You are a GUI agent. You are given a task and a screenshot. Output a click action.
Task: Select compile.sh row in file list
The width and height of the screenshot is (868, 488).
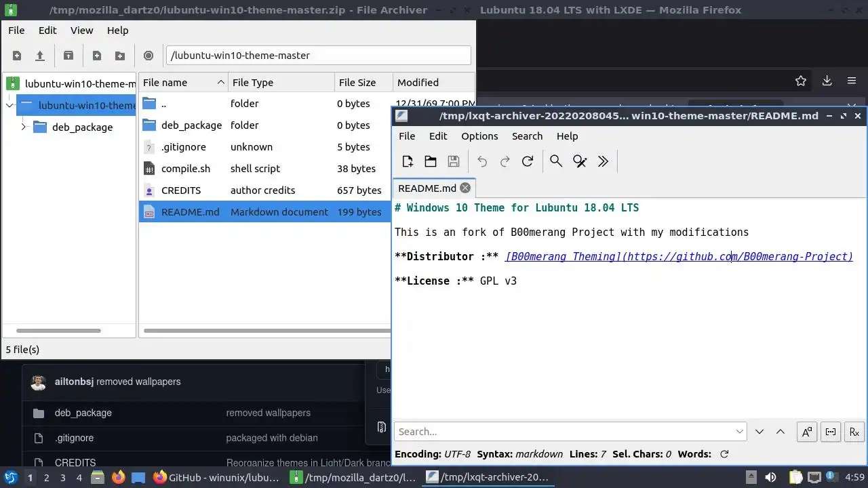[x=264, y=169]
